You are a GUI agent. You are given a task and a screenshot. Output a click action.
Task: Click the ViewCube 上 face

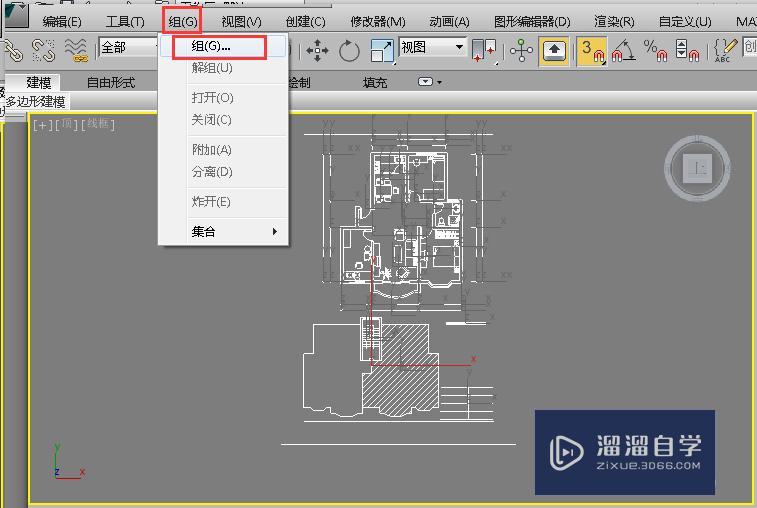697,169
